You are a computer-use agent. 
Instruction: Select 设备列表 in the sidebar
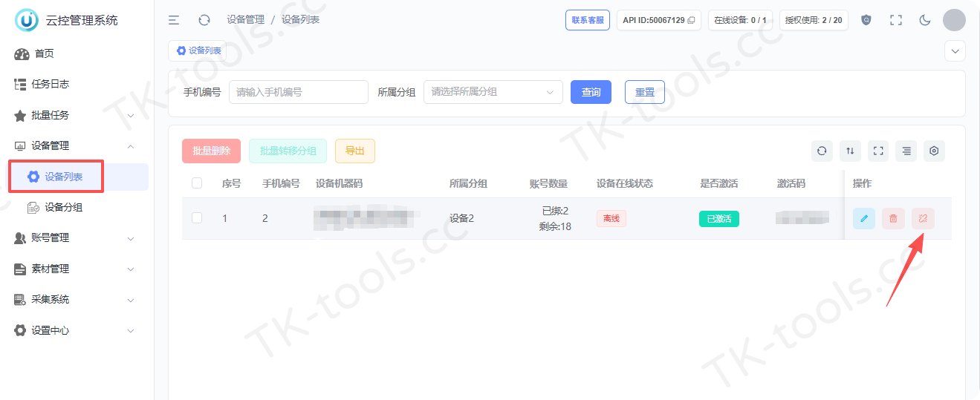64,177
